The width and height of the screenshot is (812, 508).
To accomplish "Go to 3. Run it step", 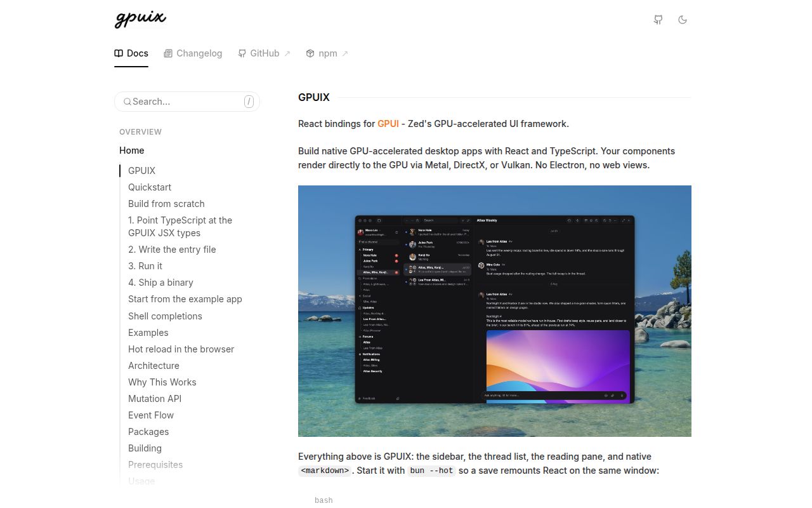I will tap(145, 266).
